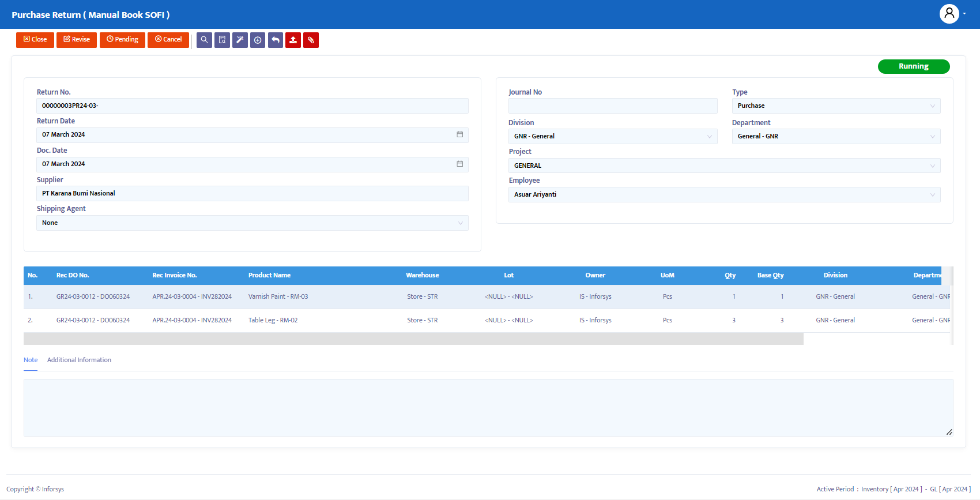Click the Base Qty column header
Viewport: 980px width, 500px height.
coord(771,275)
